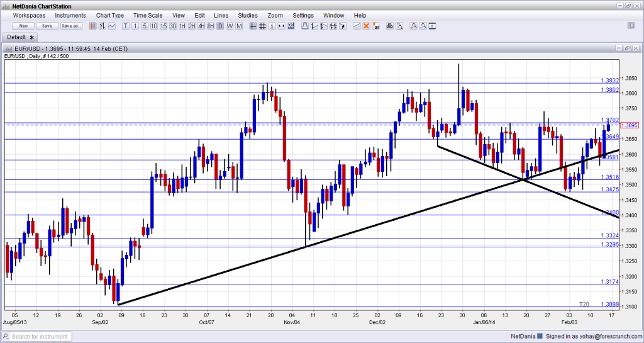Click the horizontal double-arrow toolbar icon
644x343 pixels.
(281, 26)
